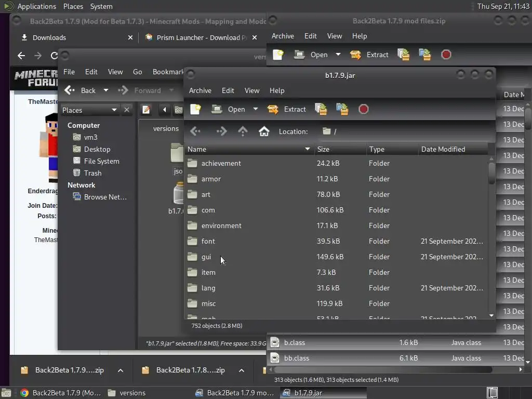532x399 pixels.
Task: Click New Archive icon in b1.7.9.jar toolbar
Action: coord(195,109)
